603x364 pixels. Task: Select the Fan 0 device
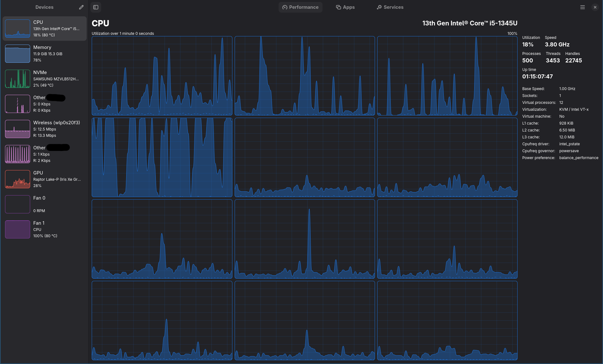click(x=44, y=204)
